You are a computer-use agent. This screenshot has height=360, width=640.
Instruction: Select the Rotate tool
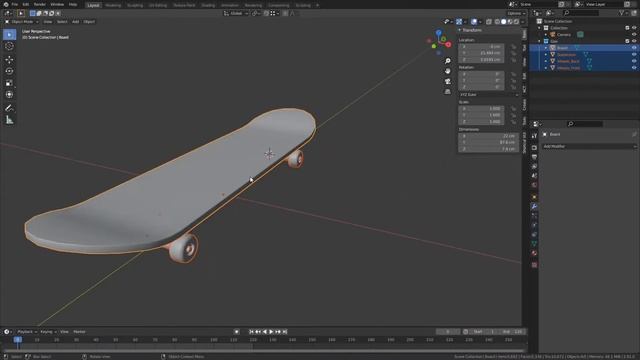[9, 71]
